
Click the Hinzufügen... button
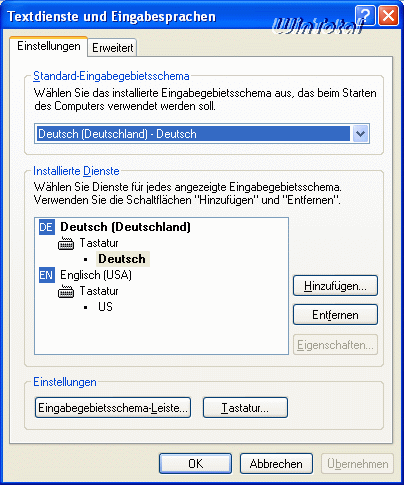(x=335, y=286)
